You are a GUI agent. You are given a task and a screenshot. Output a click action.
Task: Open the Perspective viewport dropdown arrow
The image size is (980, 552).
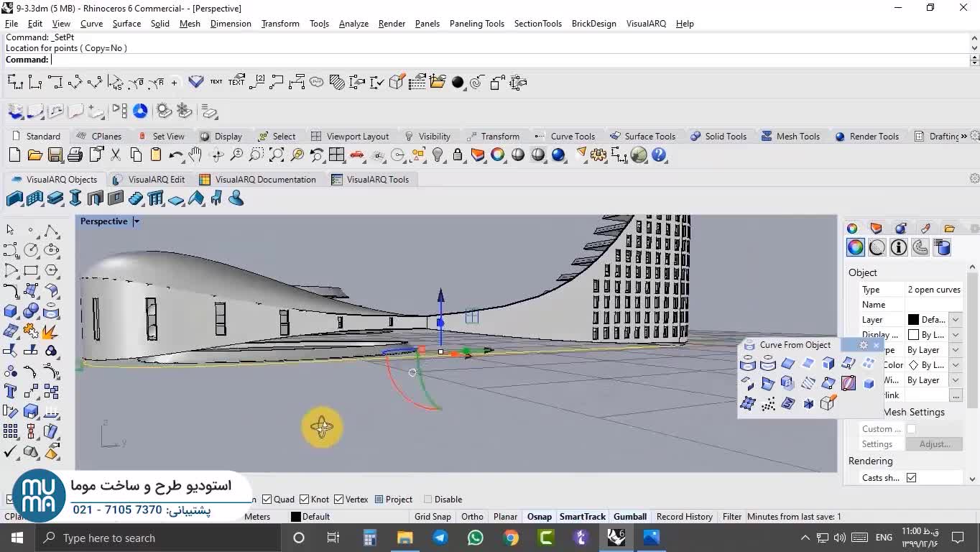click(x=136, y=221)
